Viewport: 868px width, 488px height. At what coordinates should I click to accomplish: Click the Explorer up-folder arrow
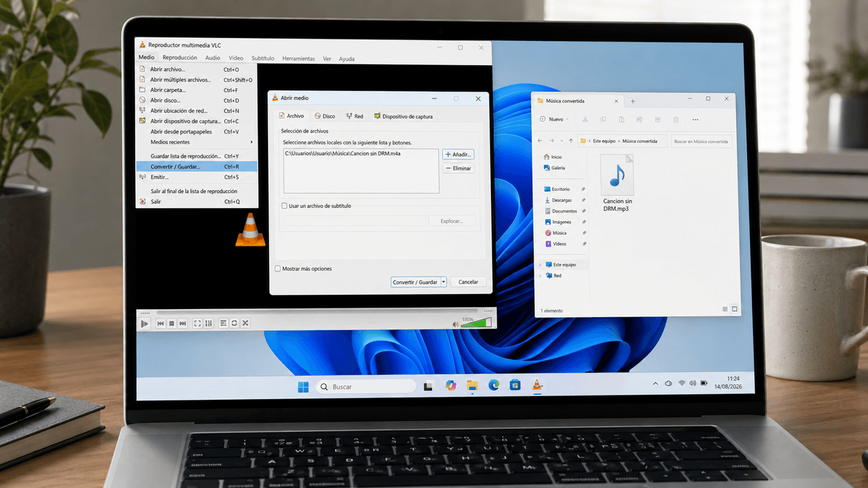coord(570,141)
